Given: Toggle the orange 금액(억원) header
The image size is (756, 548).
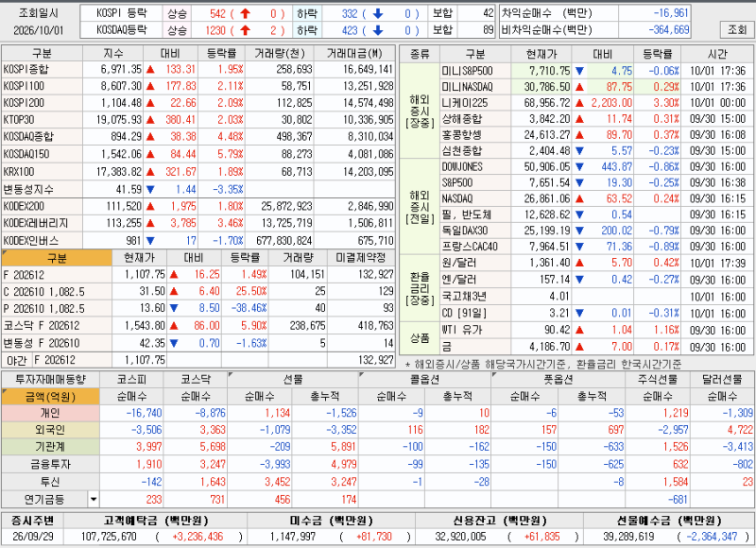Looking at the screenshot, I should pyautogui.click(x=51, y=397).
